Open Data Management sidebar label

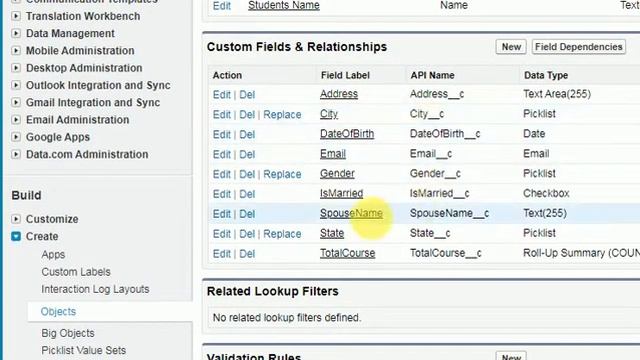pyautogui.click(x=70, y=33)
